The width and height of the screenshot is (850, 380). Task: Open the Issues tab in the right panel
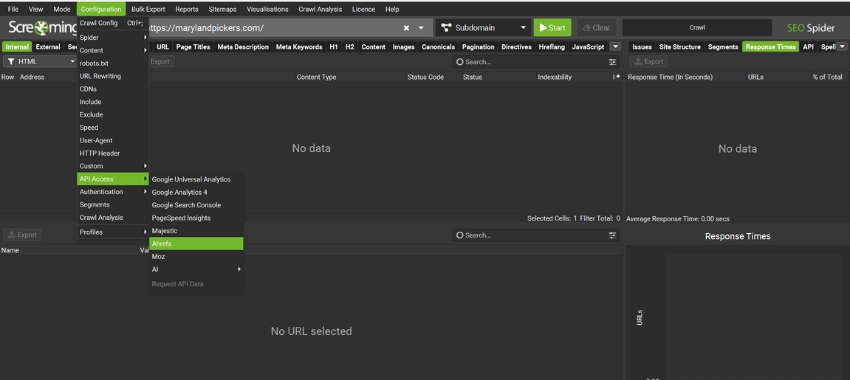[x=642, y=47]
